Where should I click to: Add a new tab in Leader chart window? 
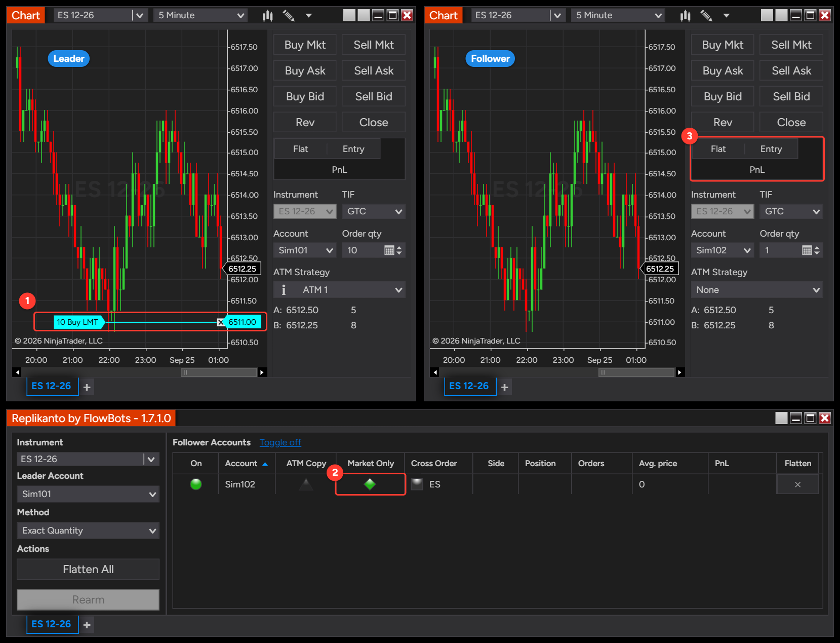click(87, 387)
